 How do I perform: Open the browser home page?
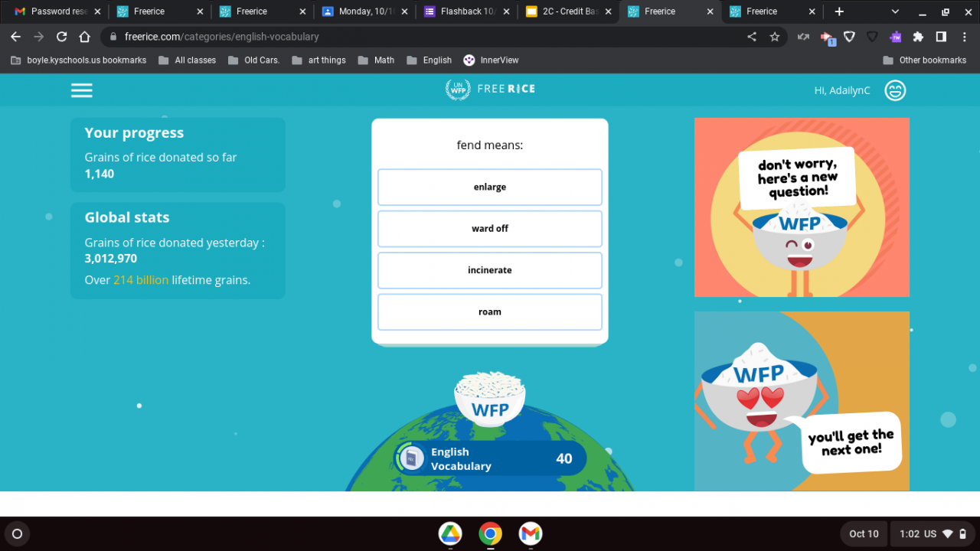(x=84, y=37)
